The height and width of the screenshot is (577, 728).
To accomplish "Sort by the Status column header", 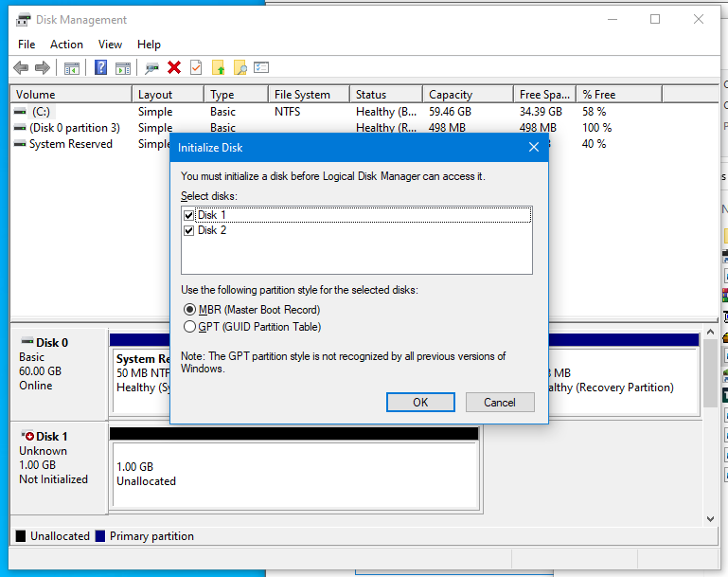I will (386, 95).
